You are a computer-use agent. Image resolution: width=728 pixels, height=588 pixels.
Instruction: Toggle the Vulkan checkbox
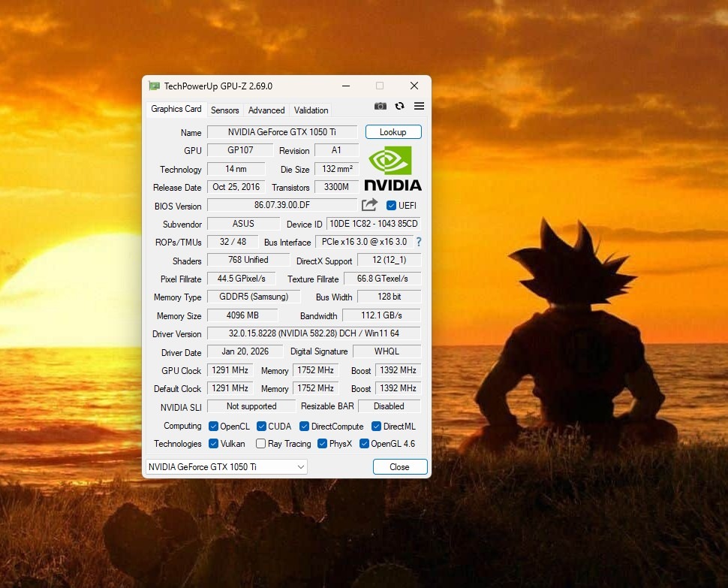[x=214, y=444]
